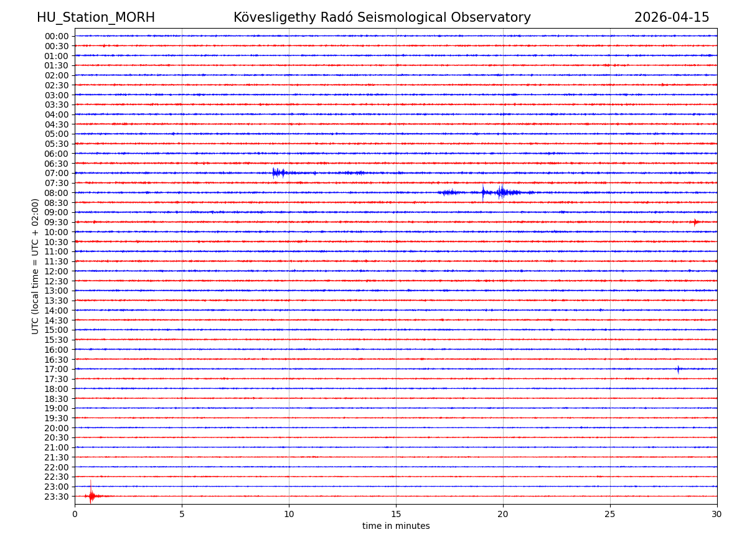
Task: Click the red event on the 23:30 trace
Action: pyautogui.click(x=92, y=495)
